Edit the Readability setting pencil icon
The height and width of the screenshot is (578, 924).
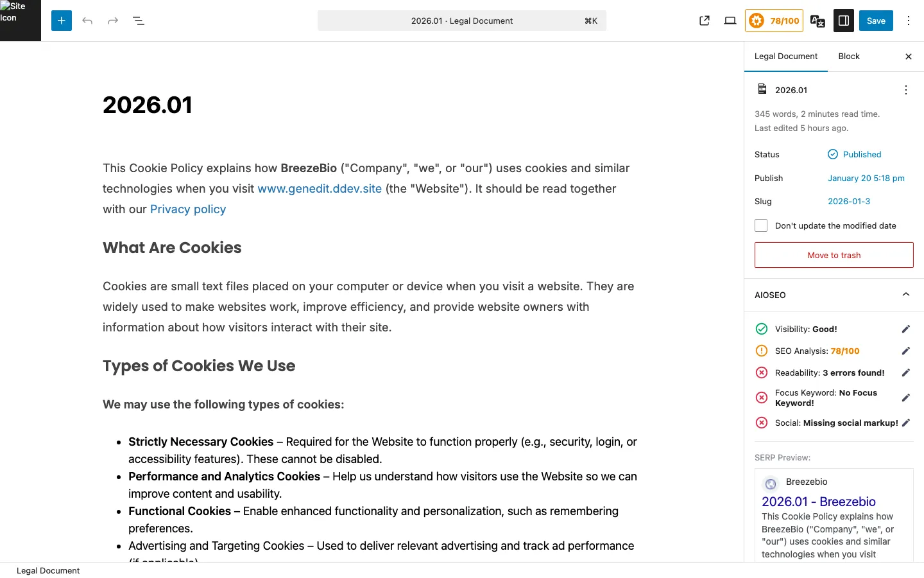click(x=906, y=372)
